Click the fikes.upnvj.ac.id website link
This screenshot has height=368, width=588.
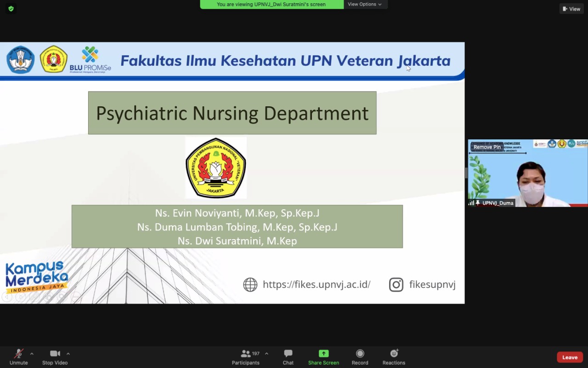(317, 285)
